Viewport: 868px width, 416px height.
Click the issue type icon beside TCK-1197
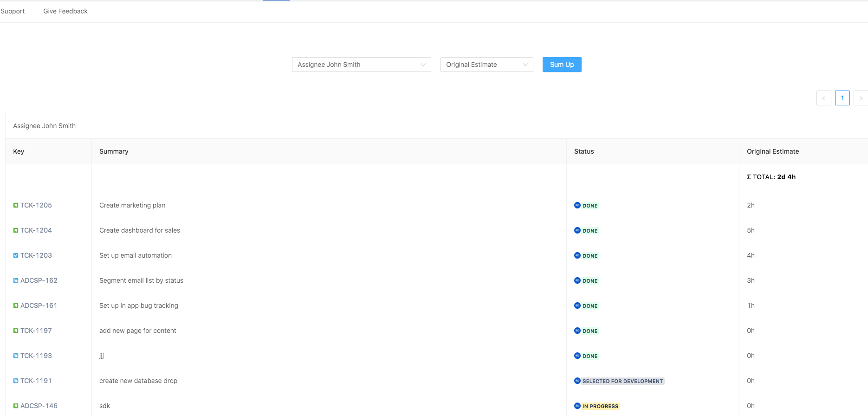(16, 331)
